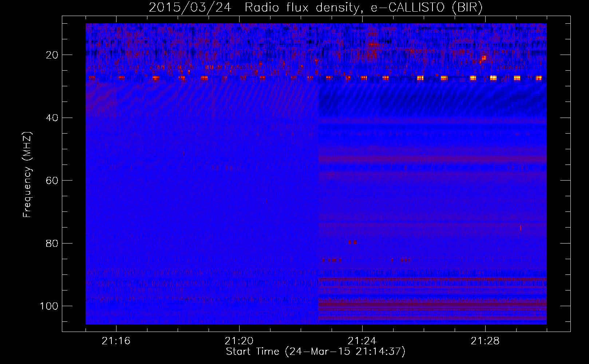Click the "Start Time (24-Mar-15 21:14:37)" label
The height and width of the screenshot is (364, 589).
(316, 352)
